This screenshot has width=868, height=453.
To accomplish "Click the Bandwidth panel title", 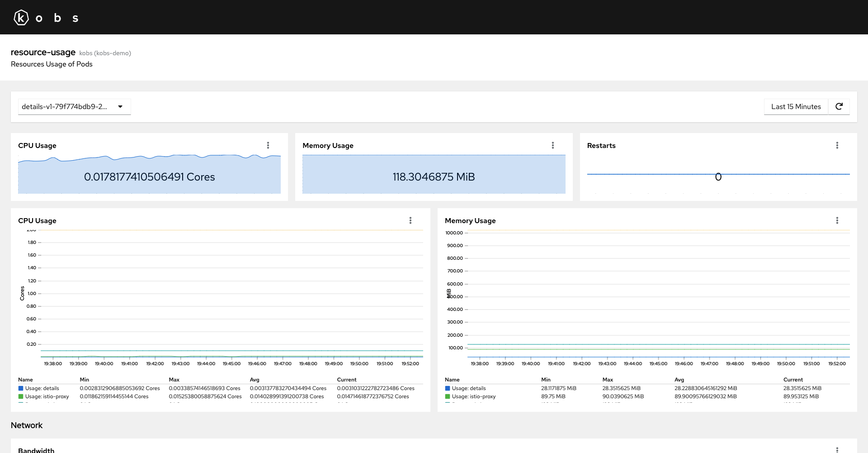I will tap(36, 450).
